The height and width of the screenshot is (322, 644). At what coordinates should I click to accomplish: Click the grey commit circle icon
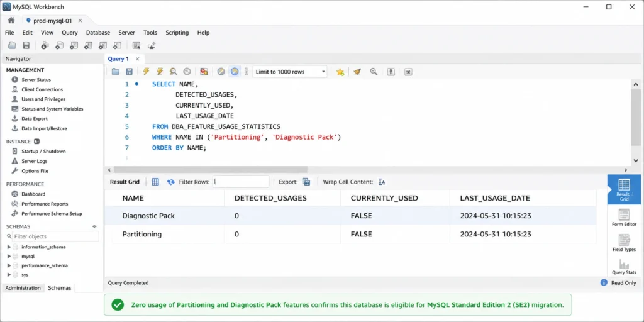click(221, 72)
